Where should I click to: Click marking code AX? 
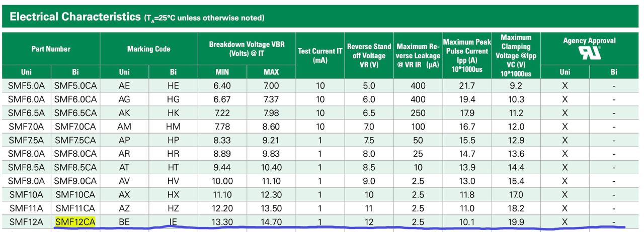click(124, 194)
